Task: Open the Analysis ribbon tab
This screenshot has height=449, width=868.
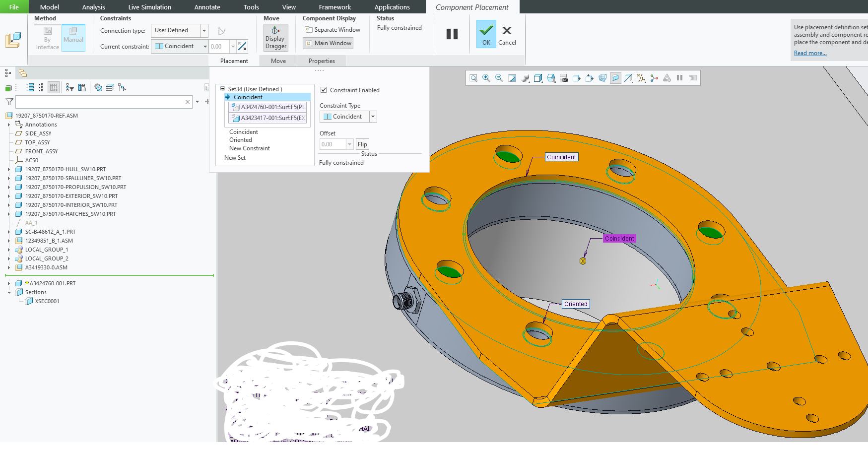Action: (x=93, y=7)
